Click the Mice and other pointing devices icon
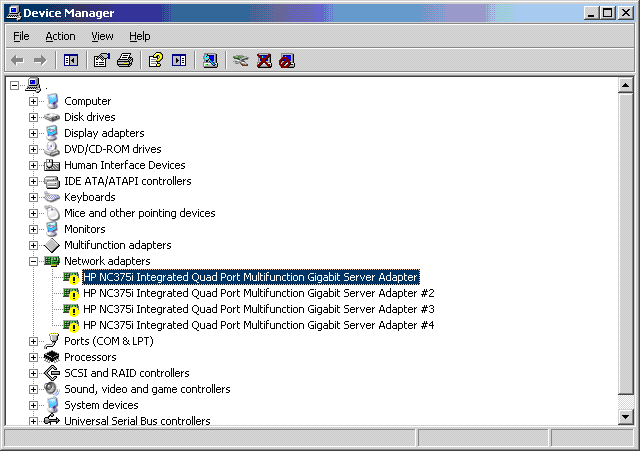Viewport: 640px width, 451px height. 52,213
